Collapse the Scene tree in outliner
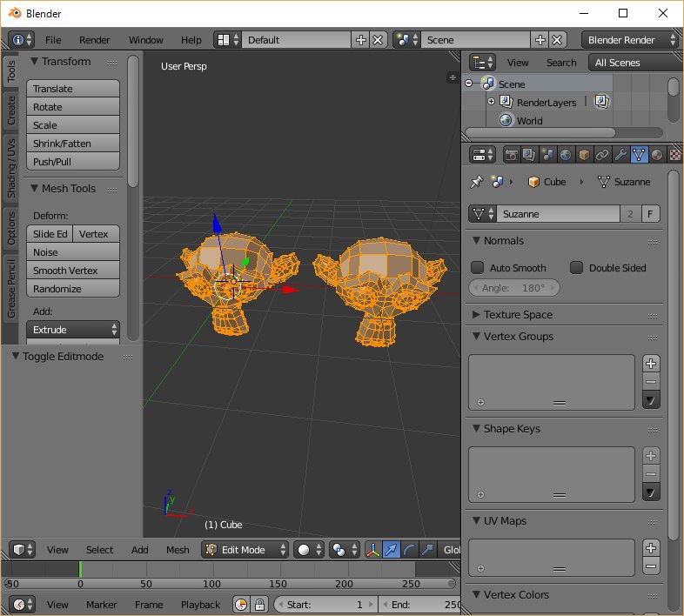Viewport: 684px width, 616px height. 468,83
